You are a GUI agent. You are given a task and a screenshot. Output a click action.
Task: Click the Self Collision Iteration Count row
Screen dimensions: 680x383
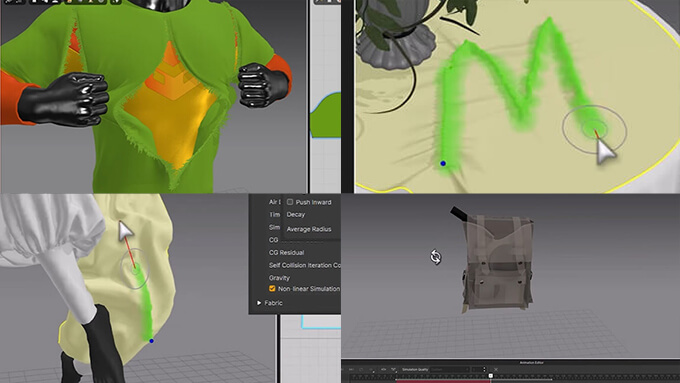click(x=304, y=265)
